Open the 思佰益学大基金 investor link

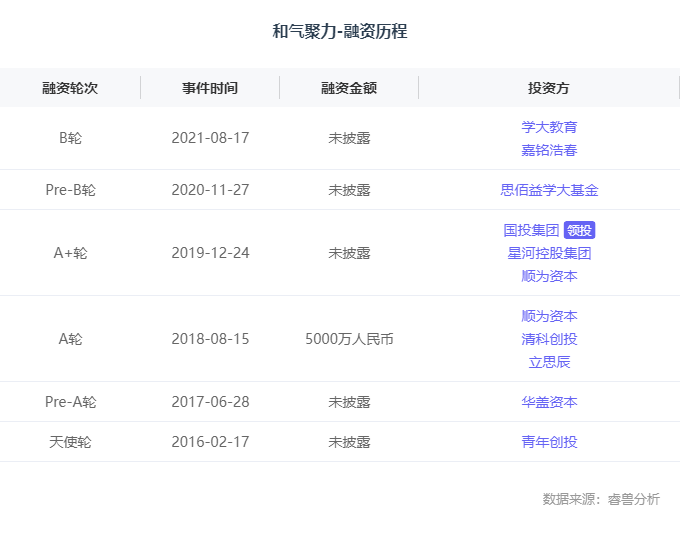(x=549, y=190)
